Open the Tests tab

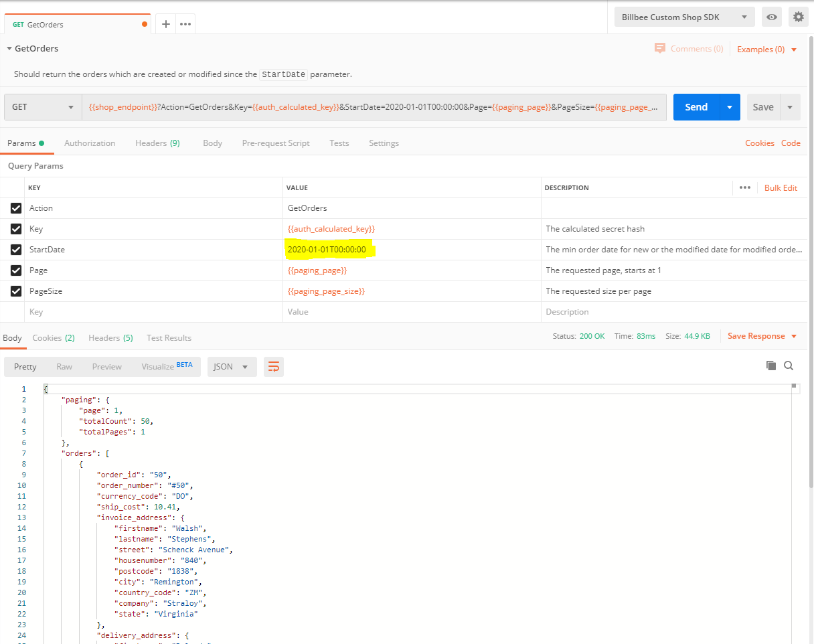339,143
